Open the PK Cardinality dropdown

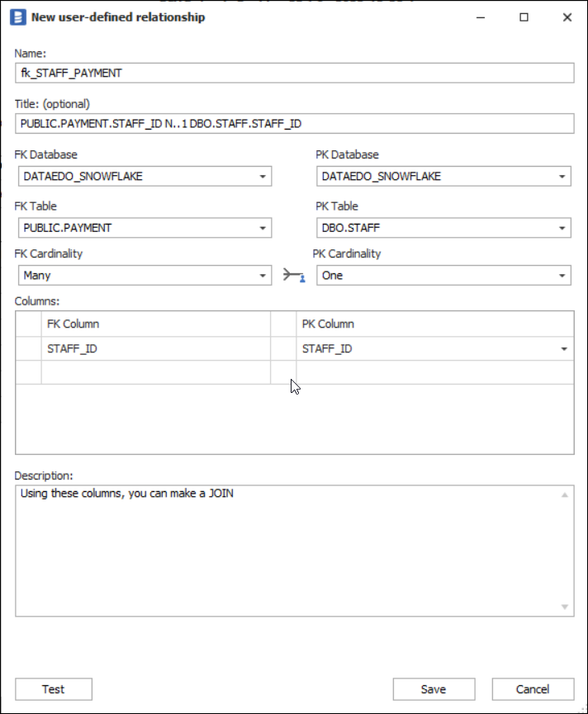click(x=562, y=276)
